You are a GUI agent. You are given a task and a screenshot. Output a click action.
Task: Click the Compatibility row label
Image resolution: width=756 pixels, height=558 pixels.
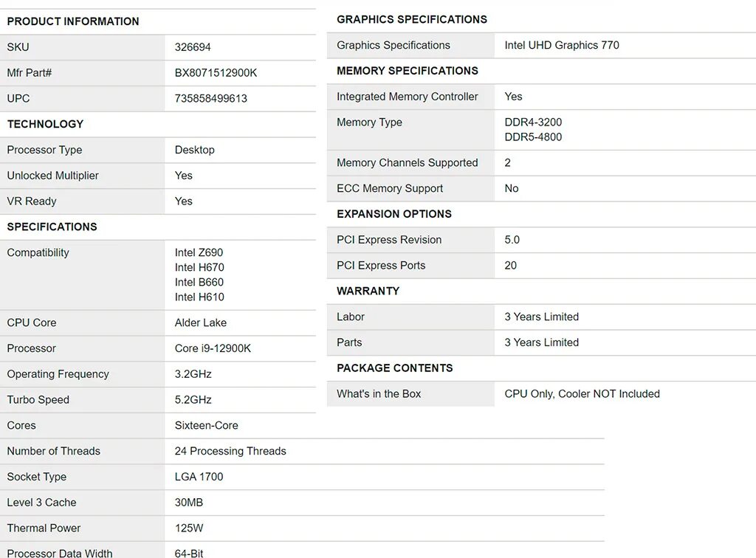[x=38, y=252]
